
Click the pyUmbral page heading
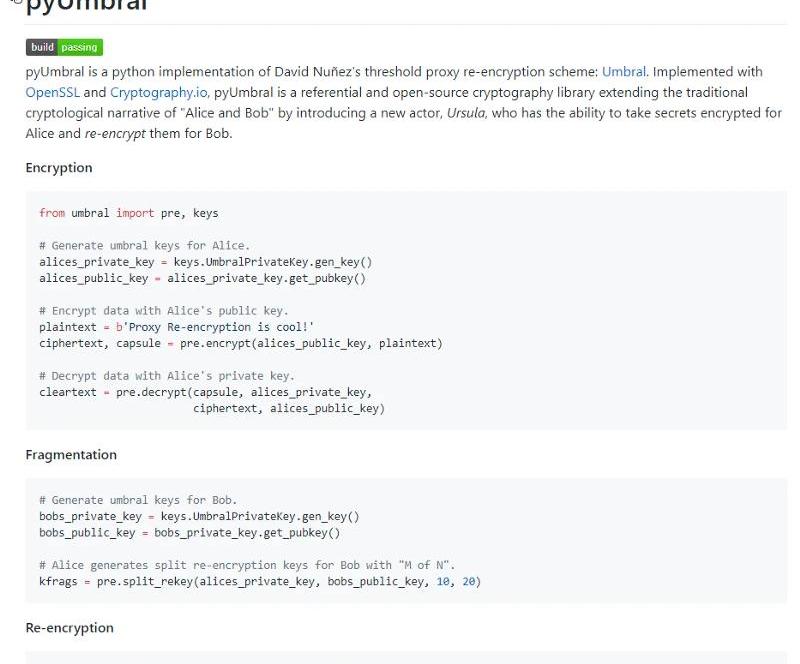click(87, 6)
